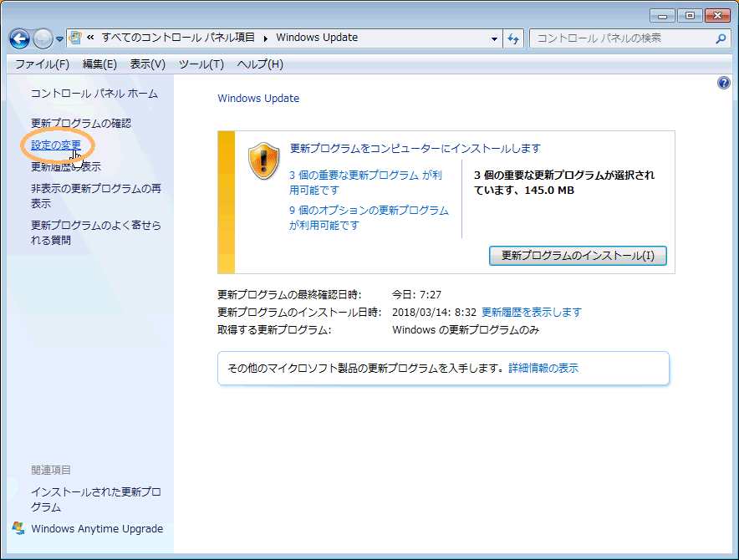The height and width of the screenshot is (560, 739).
Task: Open the 詳細情報の表示 link
Action: (x=543, y=368)
